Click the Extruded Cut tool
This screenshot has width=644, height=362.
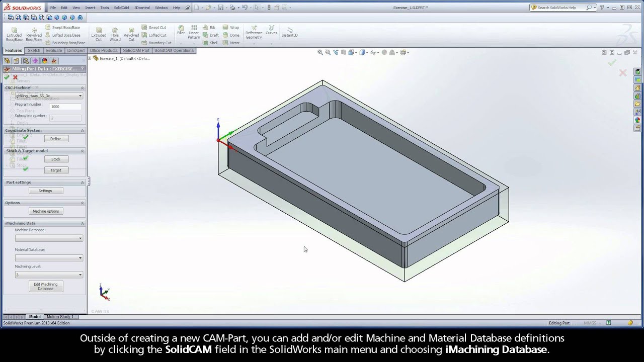tap(99, 34)
